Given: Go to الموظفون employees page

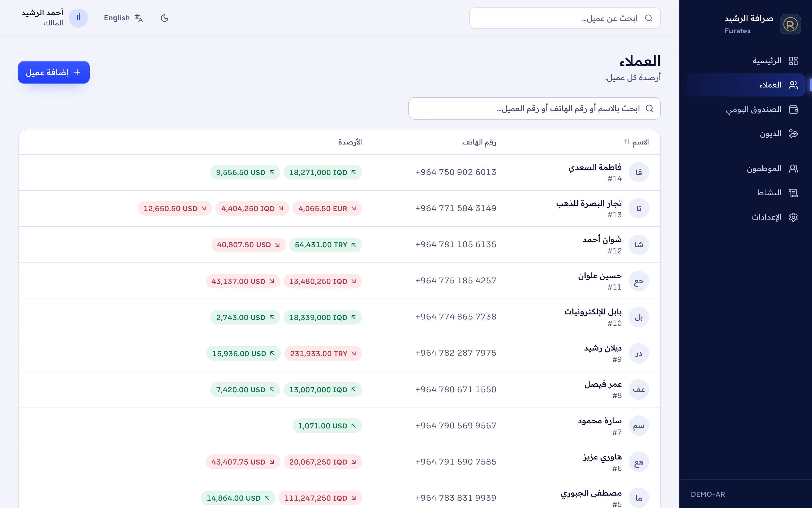Looking at the screenshot, I should (x=745, y=168).
